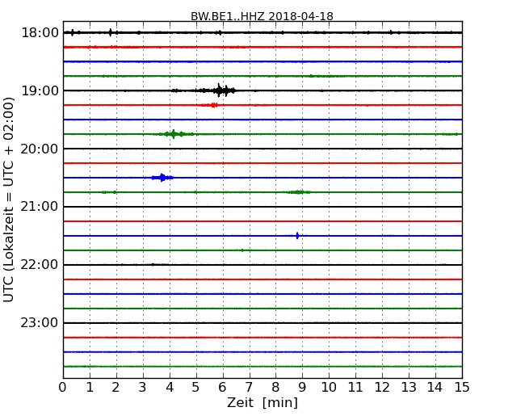
Task: Click the blue spike near minute 9
Action: [x=297, y=236]
